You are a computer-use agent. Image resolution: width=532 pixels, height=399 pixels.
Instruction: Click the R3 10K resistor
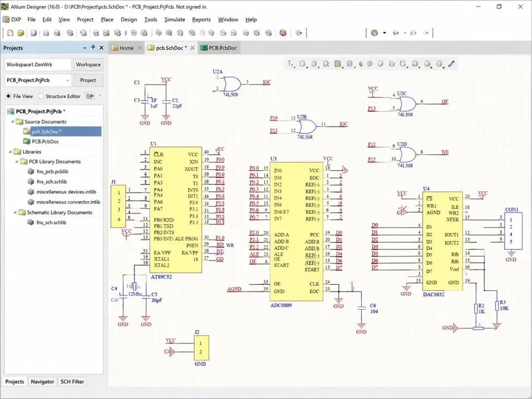click(x=497, y=306)
